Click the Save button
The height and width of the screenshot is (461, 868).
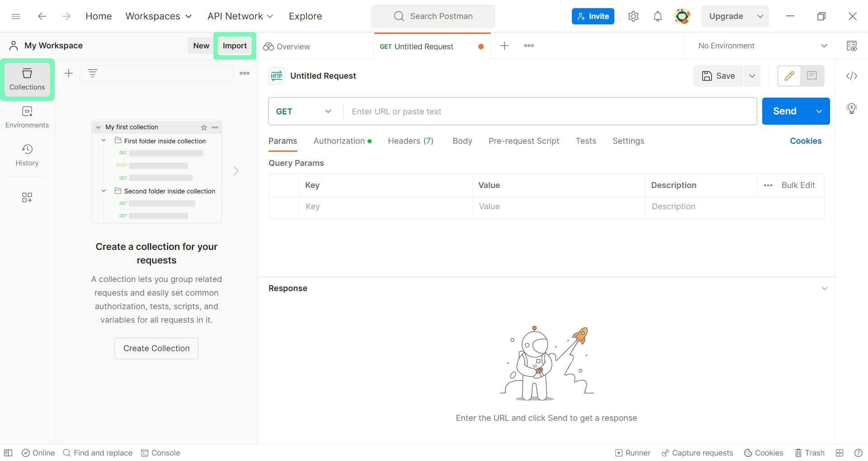coord(718,76)
